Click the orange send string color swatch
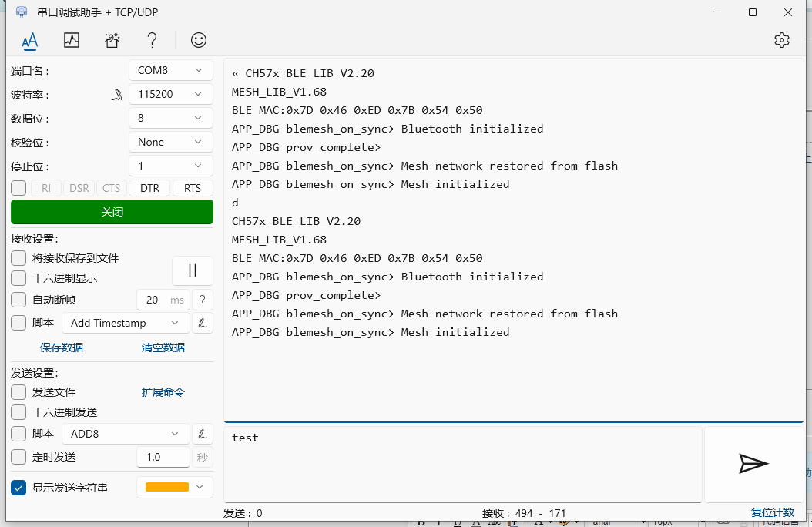The height and width of the screenshot is (527, 812). pyautogui.click(x=167, y=487)
